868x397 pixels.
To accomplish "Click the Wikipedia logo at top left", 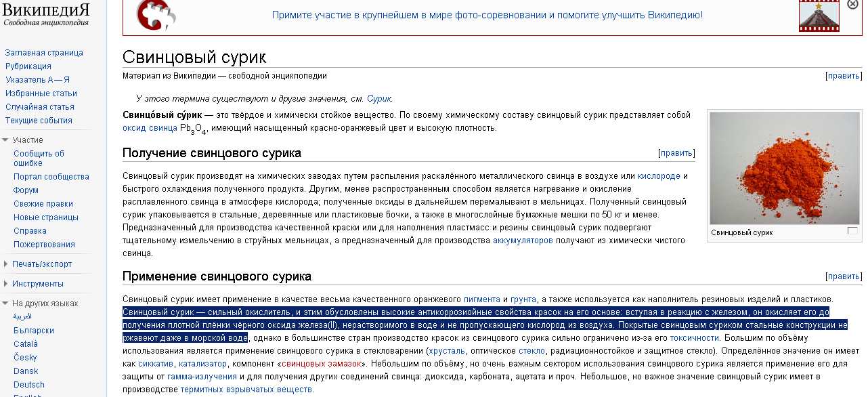I will pyautogui.click(x=46, y=14).
